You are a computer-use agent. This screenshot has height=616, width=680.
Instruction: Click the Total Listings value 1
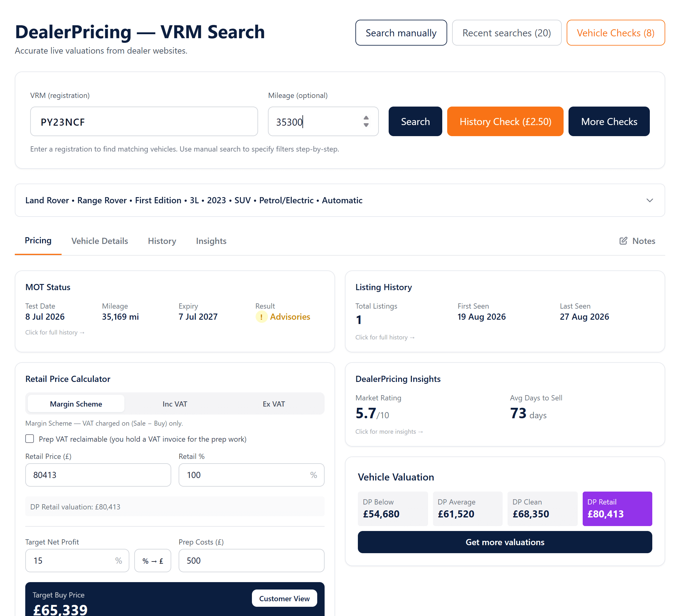pos(358,319)
